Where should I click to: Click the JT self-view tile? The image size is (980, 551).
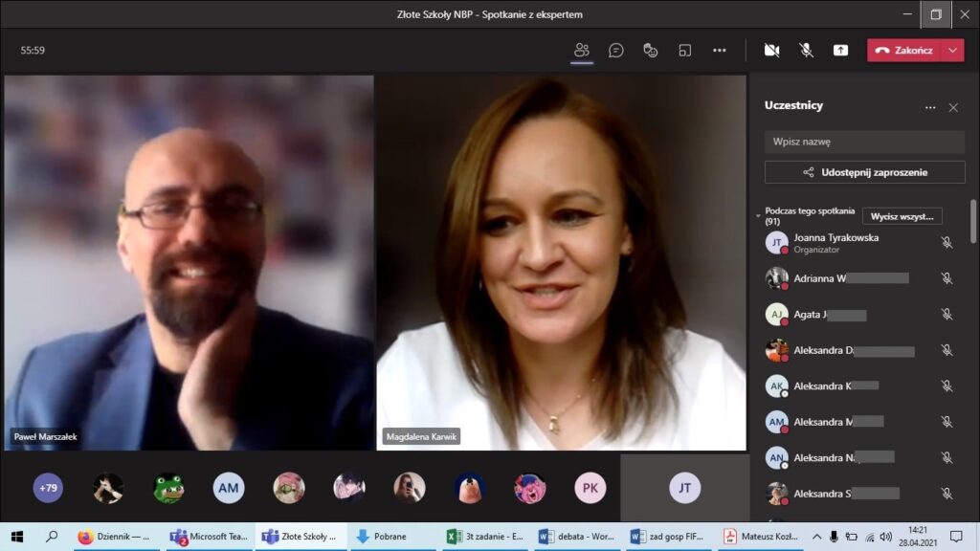tap(685, 488)
